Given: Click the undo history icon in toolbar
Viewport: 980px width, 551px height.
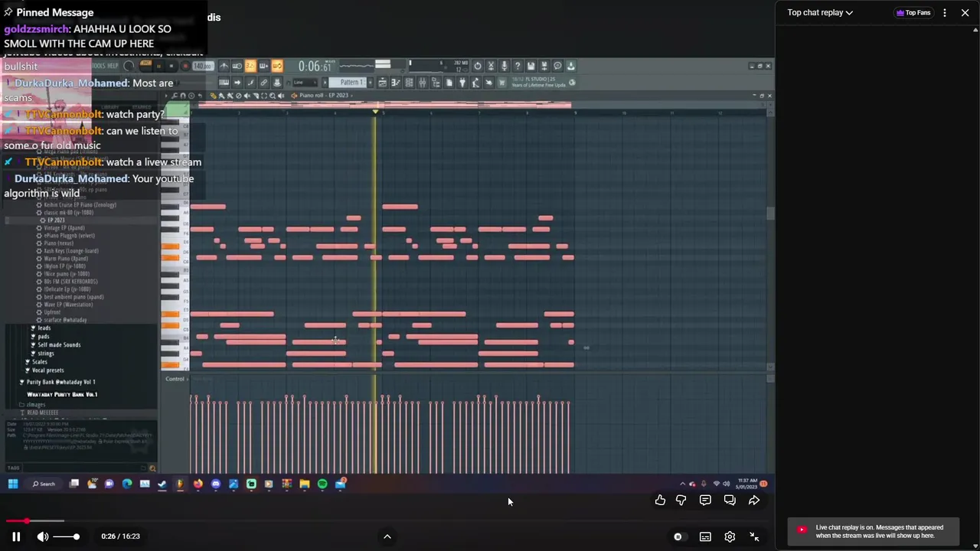Looking at the screenshot, I should pyautogui.click(x=477, y=67).
